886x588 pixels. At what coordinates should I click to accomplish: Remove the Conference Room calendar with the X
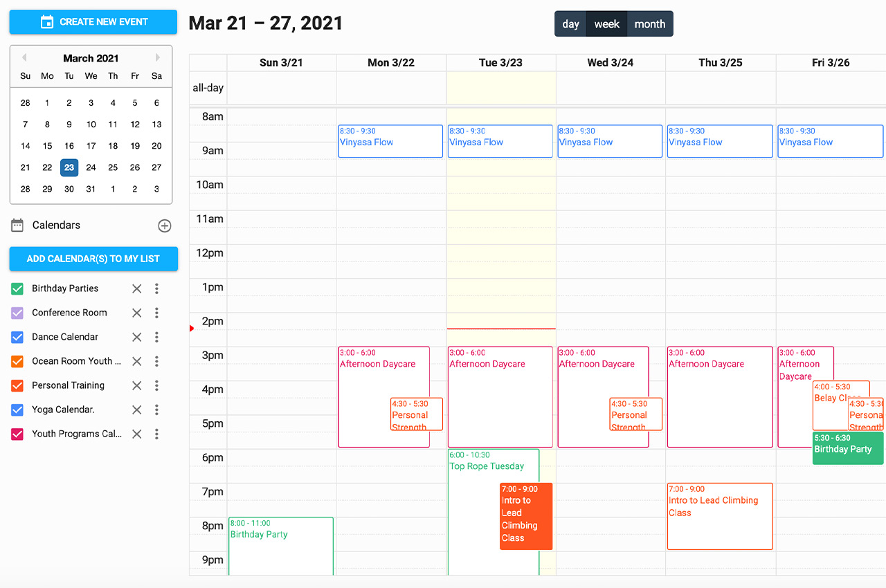coord(136,313)
